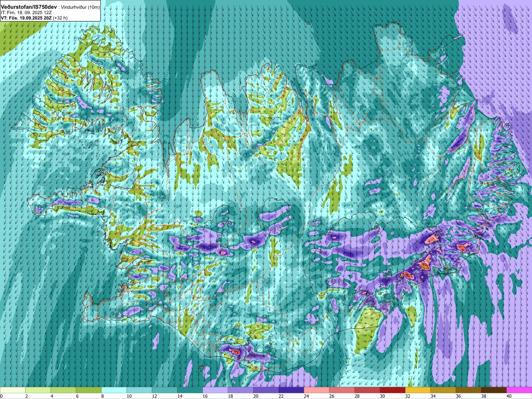Pick the red 28–30 legend swatch

368,390
